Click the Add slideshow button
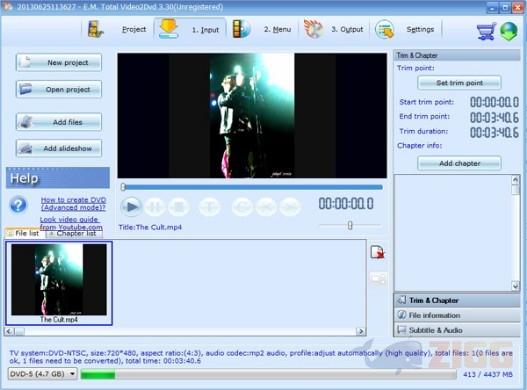The height and width of the screenshot is (390, 527). (59, 148)
